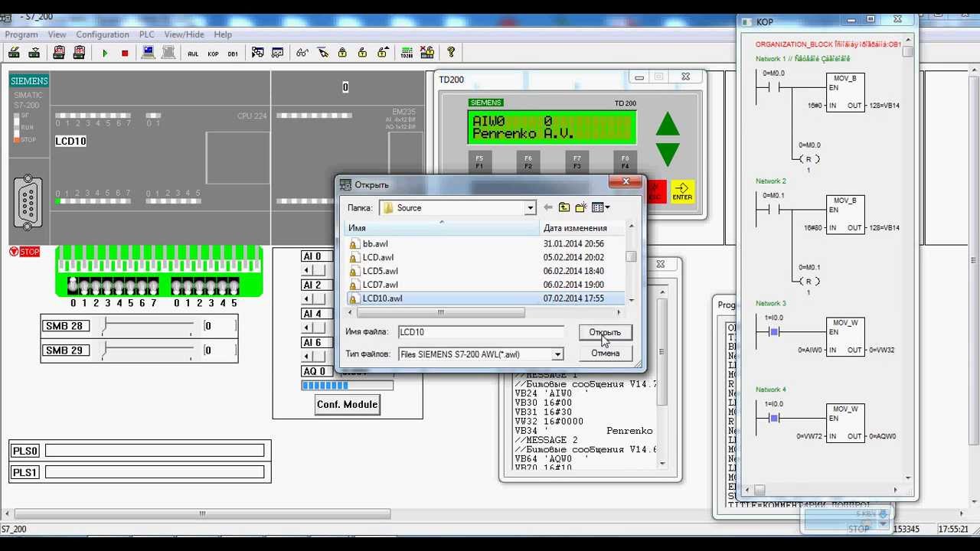Open the Тип файлов file type dropdown
980x551 pixels.
pos(557,354)
